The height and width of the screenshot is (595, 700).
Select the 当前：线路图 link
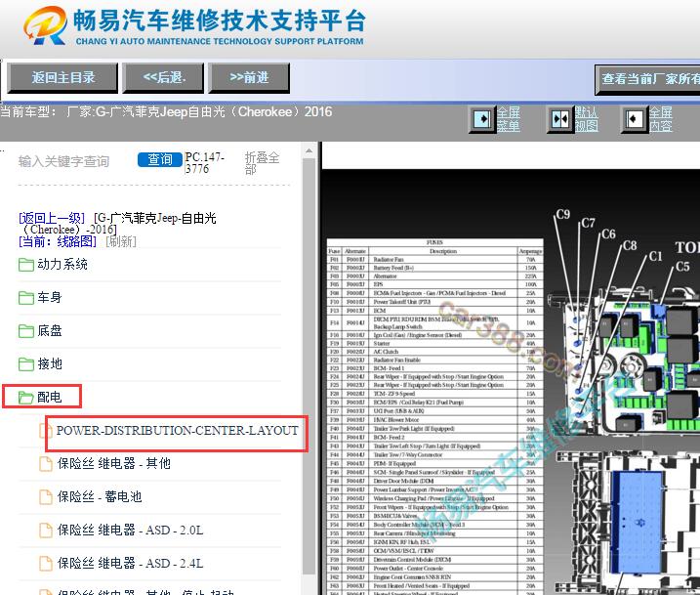click(x=58, y=241)
